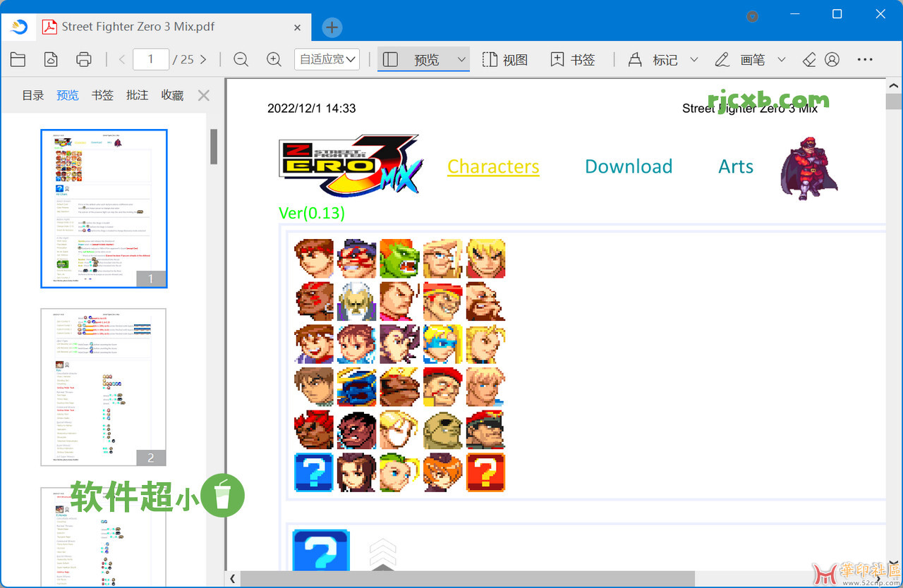Viewport: 903px width, 588px height.
Task: Click the 2022/12/1 14:33 timestamp text
Action: [312, 109]
